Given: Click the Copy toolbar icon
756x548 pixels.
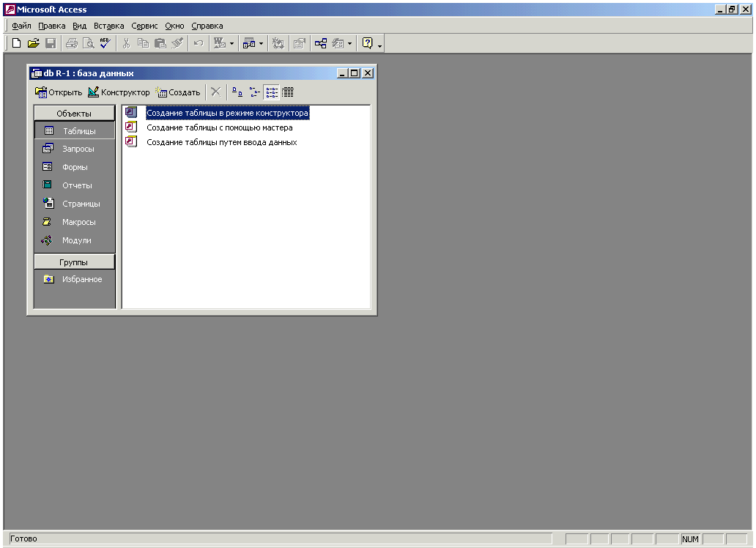Looking at the screenshot, I should coord(143,43).
